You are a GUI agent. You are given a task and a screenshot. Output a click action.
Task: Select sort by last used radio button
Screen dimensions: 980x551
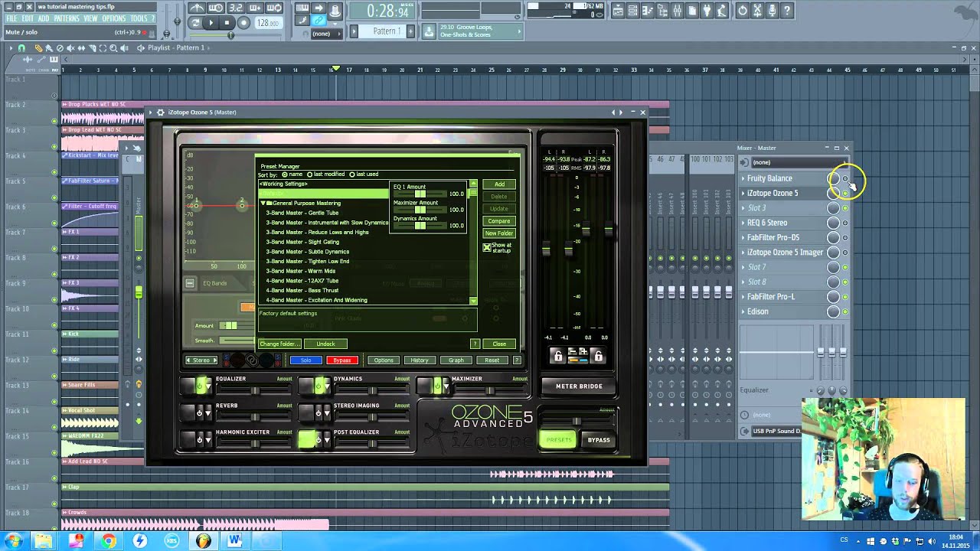(352, 174)
